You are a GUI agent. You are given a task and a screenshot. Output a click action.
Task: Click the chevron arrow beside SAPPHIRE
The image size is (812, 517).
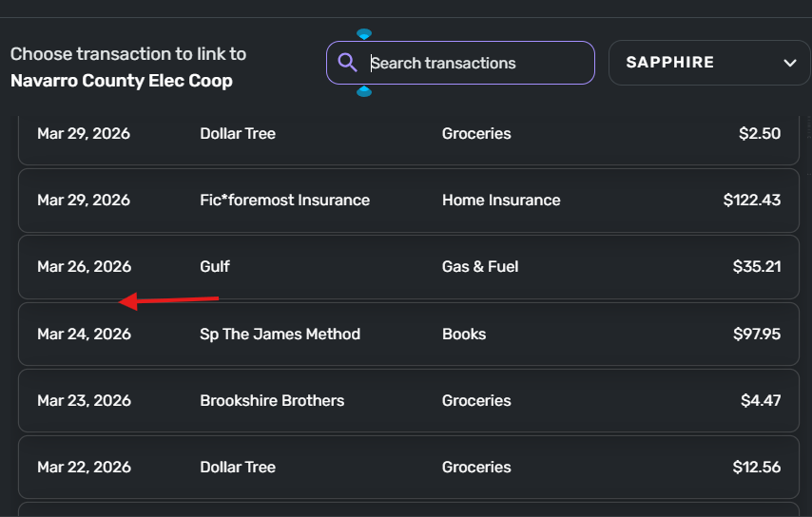(x=789, y=64)
